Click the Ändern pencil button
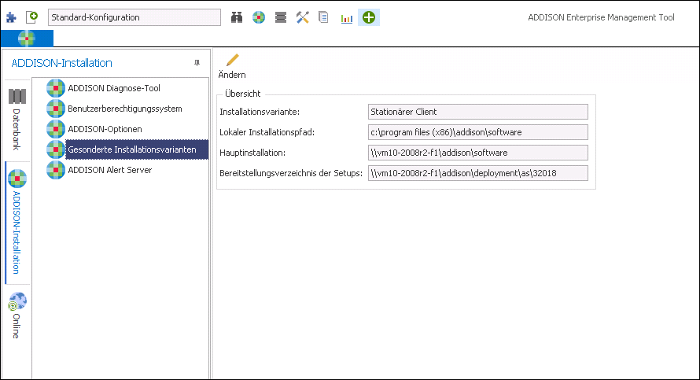Viewport: 700px width, 380px height. [x=232, y=66]
